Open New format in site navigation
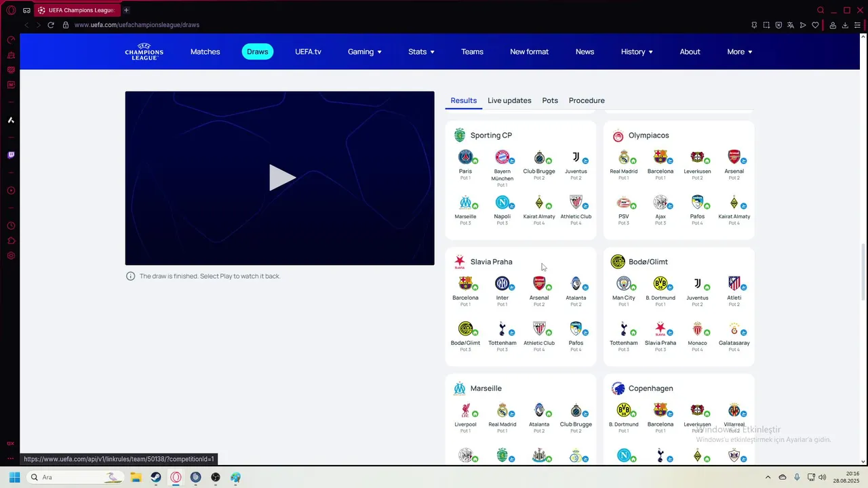Image resolution: width=868 pixels, height=488 pixels. point(529,52)
